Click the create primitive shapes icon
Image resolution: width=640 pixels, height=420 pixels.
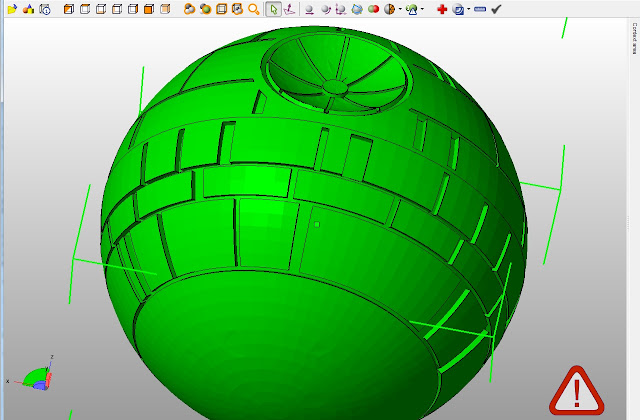(29, 9)
